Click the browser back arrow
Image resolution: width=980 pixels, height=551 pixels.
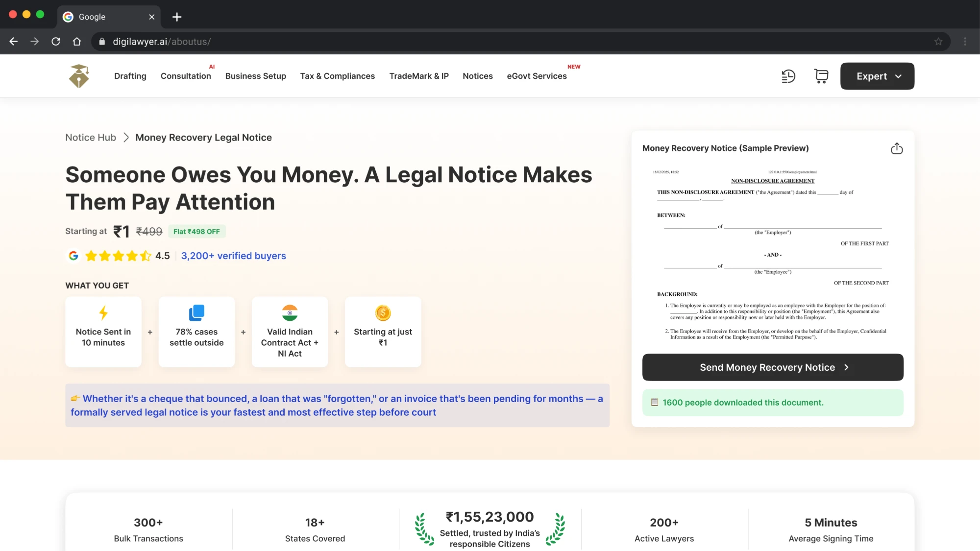14,42
